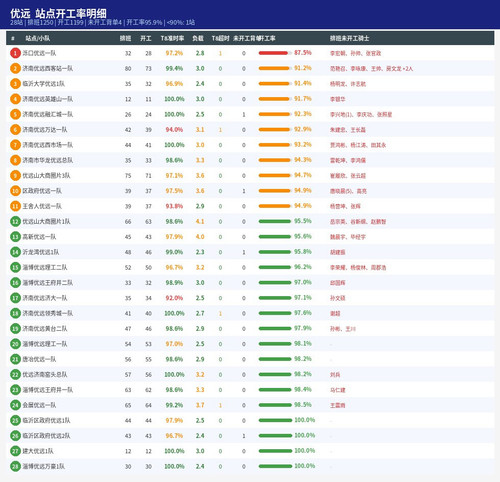This screenshot has width=500, height=482.
Task: Click the green rank 25 badge
Action: pos(15,420)
